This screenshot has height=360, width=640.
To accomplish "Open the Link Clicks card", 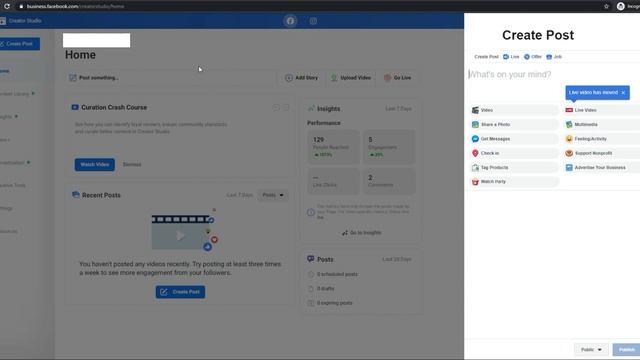I will pos(333,181).
